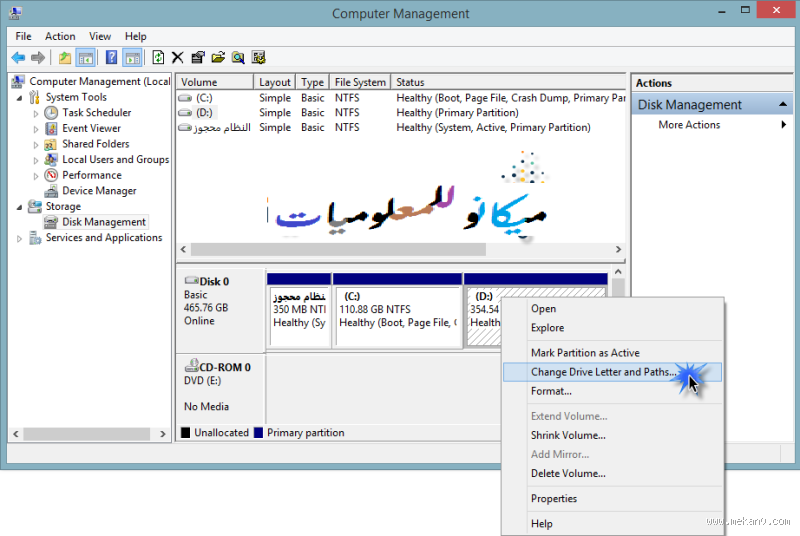This screenshot has width=800, height=536.
Task: Open Help via blue question mark icon
Action: (111, 58)
